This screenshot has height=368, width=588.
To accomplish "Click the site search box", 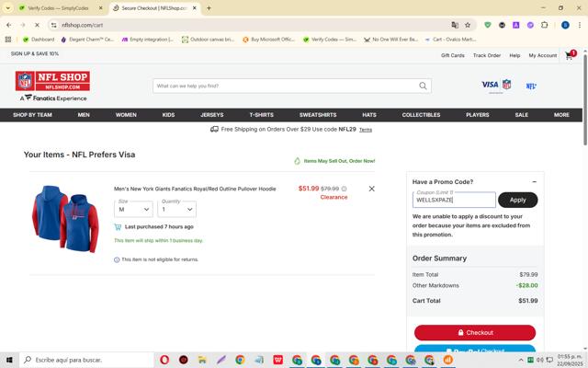I will point(292,86).
